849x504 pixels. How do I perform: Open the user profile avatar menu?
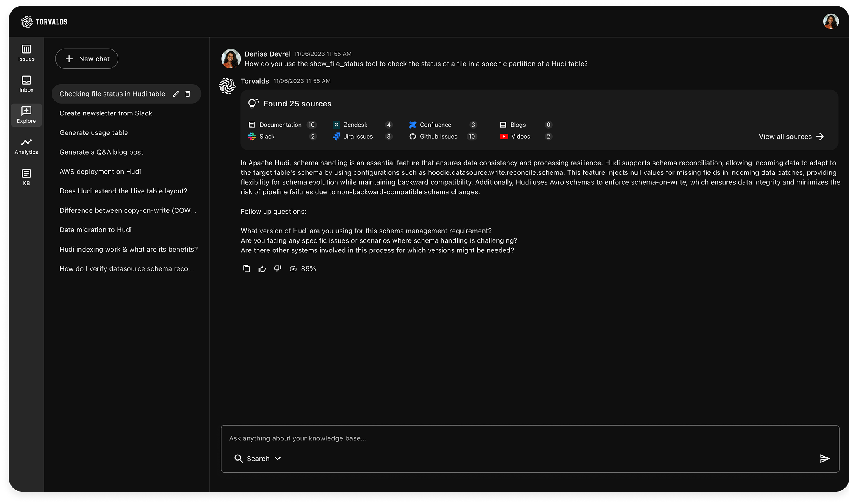tap(830, 21)
